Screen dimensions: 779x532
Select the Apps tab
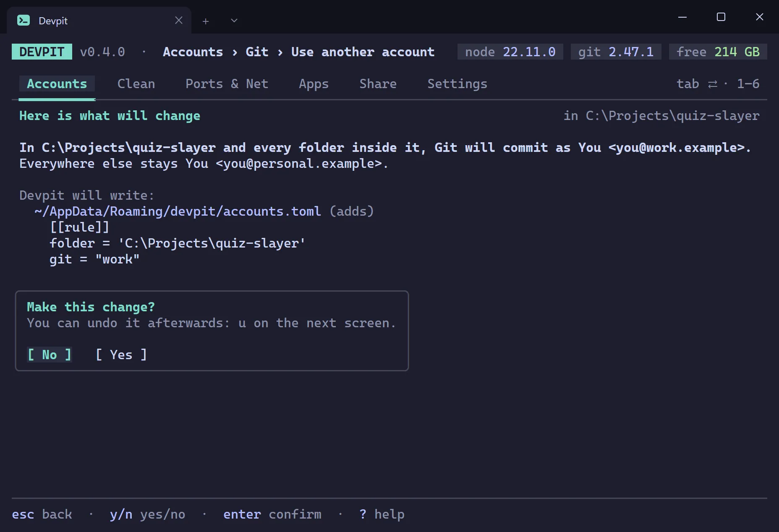(314, 84)
